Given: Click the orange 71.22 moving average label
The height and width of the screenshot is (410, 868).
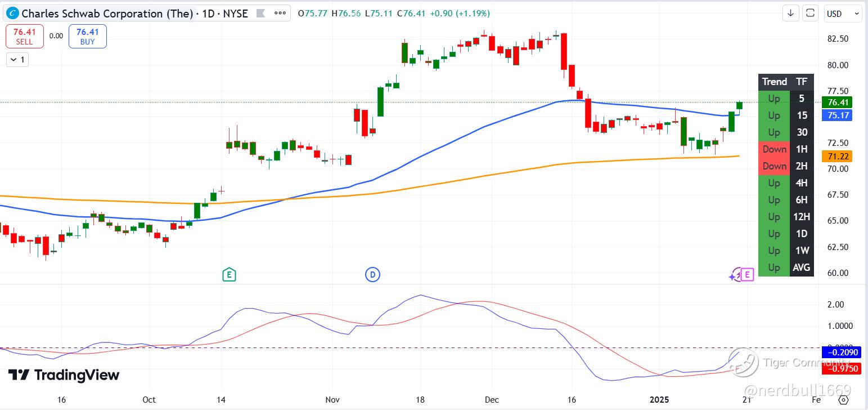Looking at the screenshot, I should 836,156.
